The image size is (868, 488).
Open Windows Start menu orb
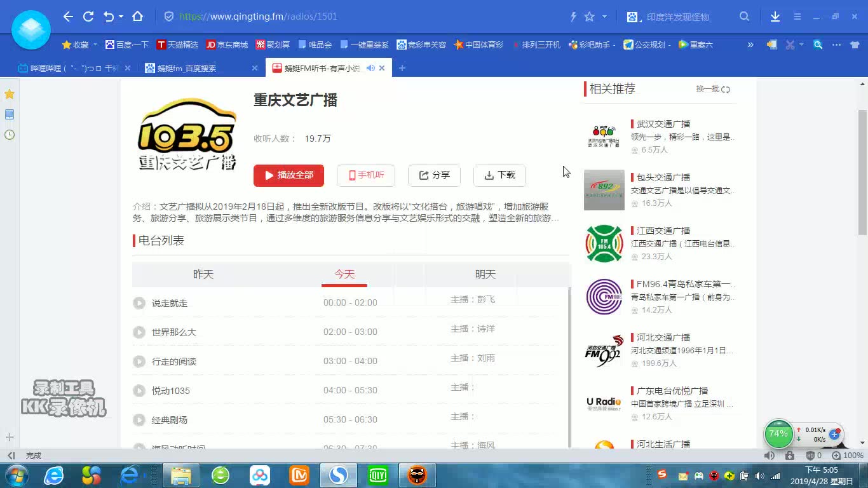pos(17,475)
